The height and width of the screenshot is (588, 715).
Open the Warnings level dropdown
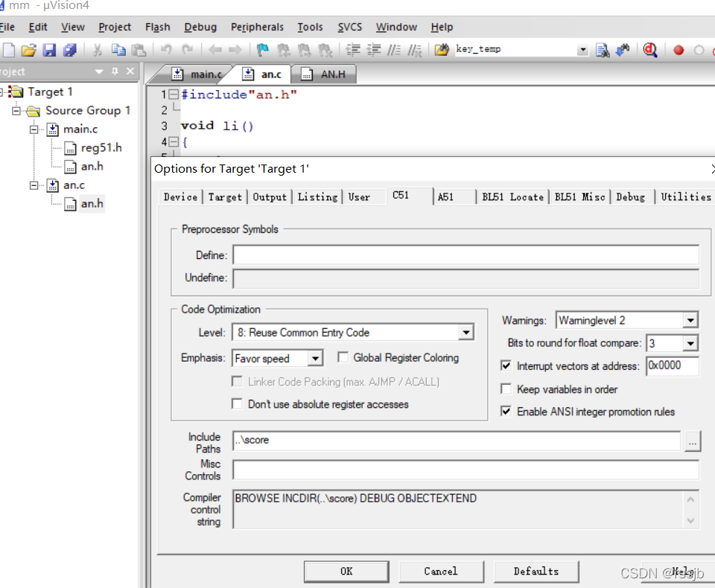(690, 321)
